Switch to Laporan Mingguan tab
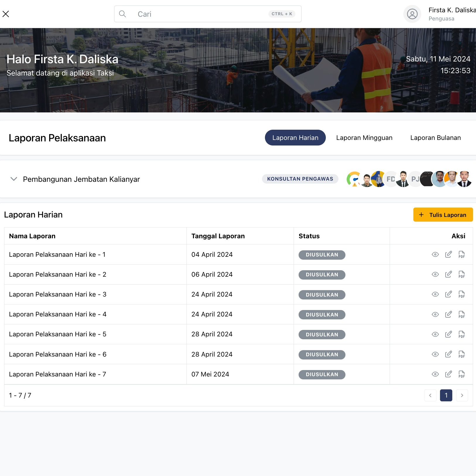This screenshot has height=476, width=476. 364,138
